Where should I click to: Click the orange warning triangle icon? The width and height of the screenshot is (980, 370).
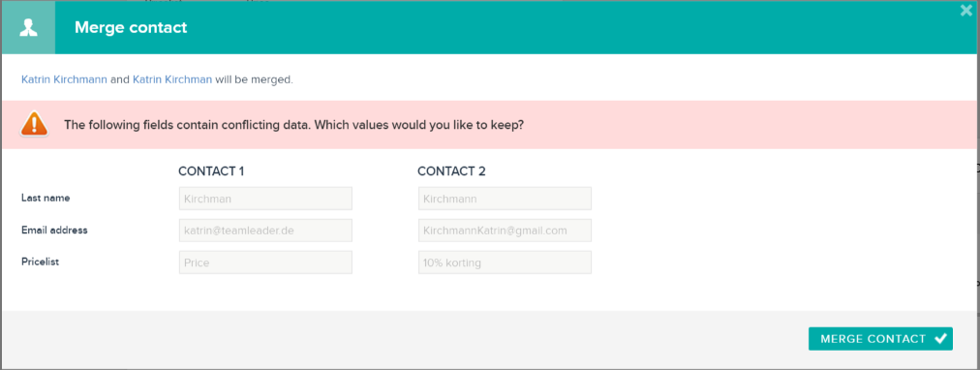tap(34, 124)
